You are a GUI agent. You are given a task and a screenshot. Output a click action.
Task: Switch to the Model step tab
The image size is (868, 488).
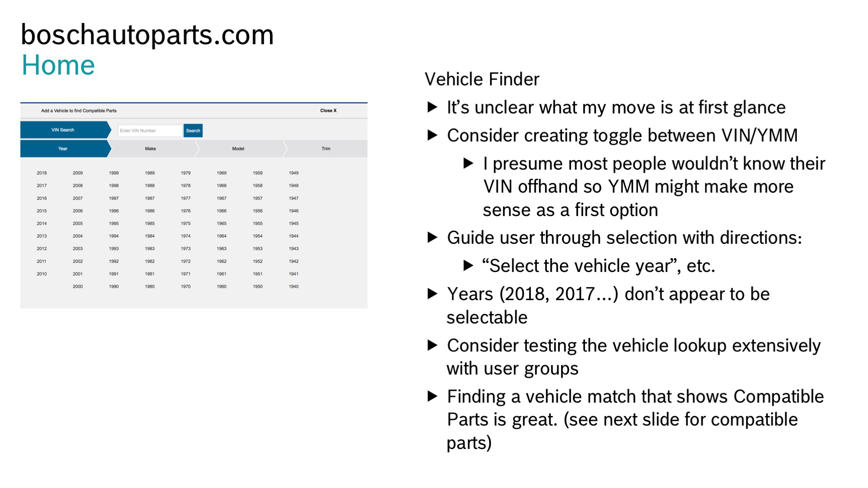coord(238,149)
